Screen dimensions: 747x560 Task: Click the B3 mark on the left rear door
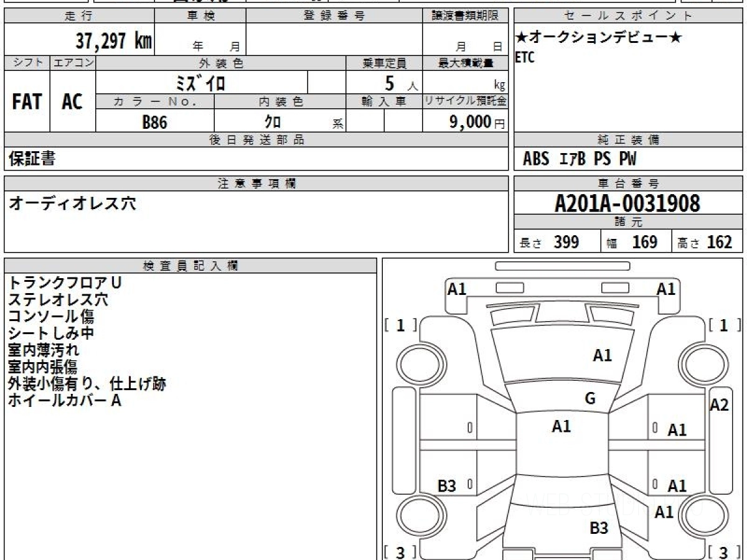[447, 486]
